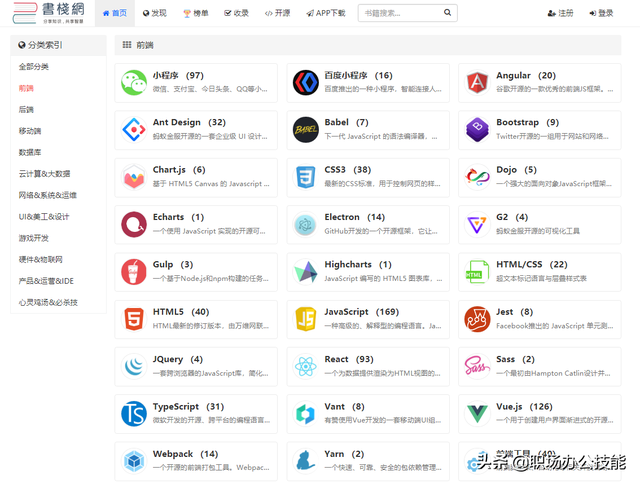
Task: Click the Angular red shield icon
Action: click(x=477, y=82)
